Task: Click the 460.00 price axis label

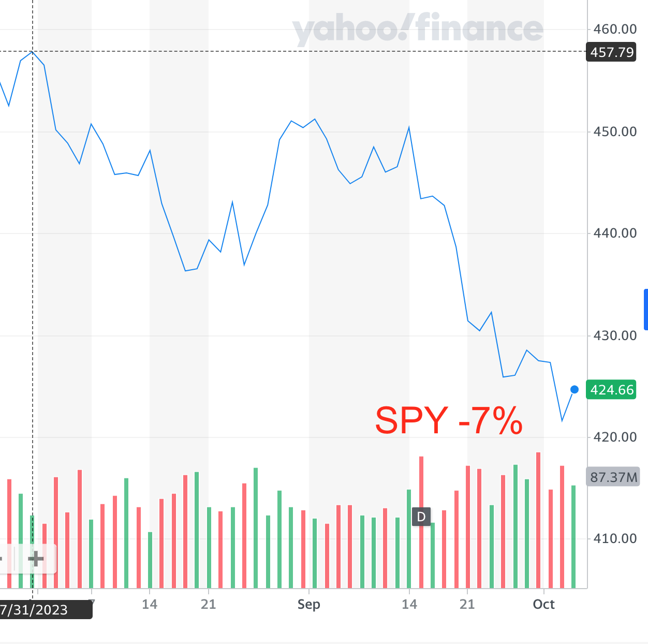Action: [614, 29]
